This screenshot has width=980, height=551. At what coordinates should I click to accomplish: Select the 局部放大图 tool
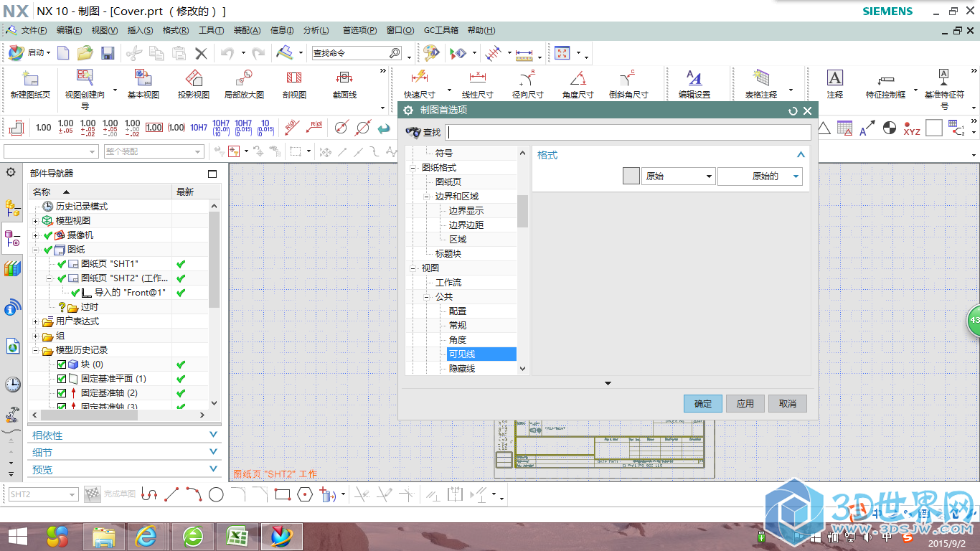point(244,85)
